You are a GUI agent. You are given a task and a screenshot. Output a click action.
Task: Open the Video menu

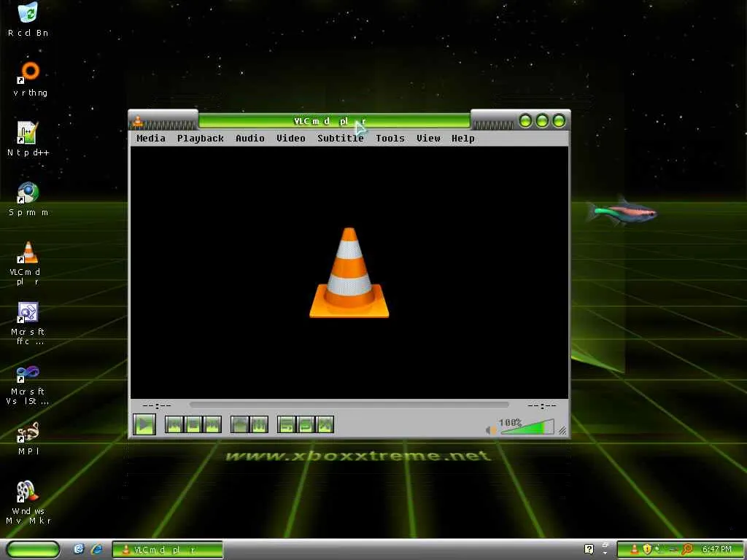click(x=291, y=138)
